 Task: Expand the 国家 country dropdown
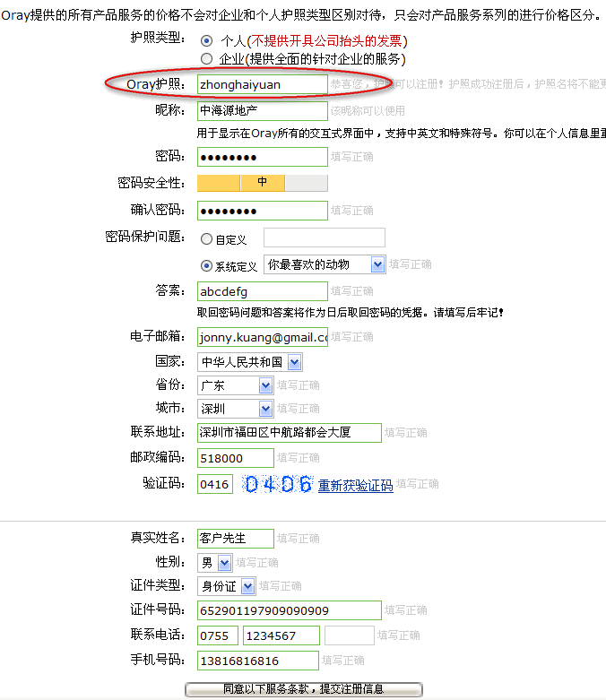coord(295,362)
